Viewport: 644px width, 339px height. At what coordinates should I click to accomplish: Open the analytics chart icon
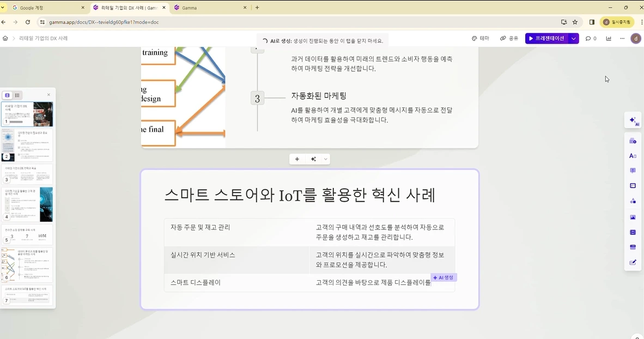tap(609, 38)
